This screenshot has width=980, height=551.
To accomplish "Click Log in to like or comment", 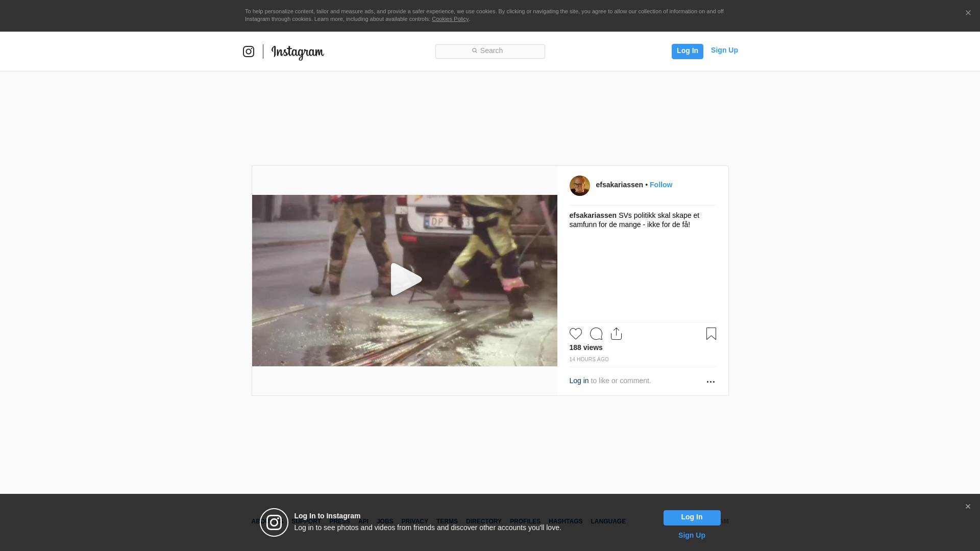I will [x=579, y=381].
